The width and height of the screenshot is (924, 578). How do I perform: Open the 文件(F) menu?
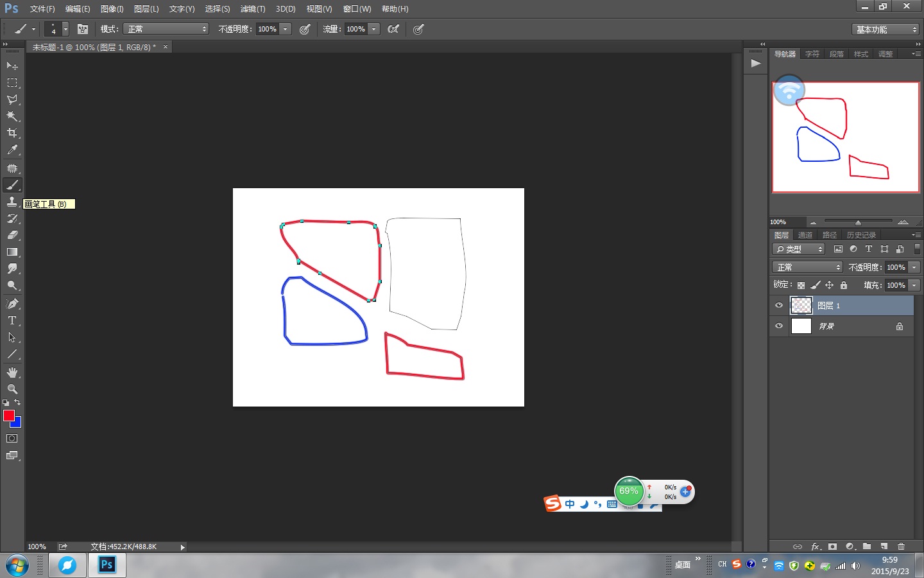(42, 9)
